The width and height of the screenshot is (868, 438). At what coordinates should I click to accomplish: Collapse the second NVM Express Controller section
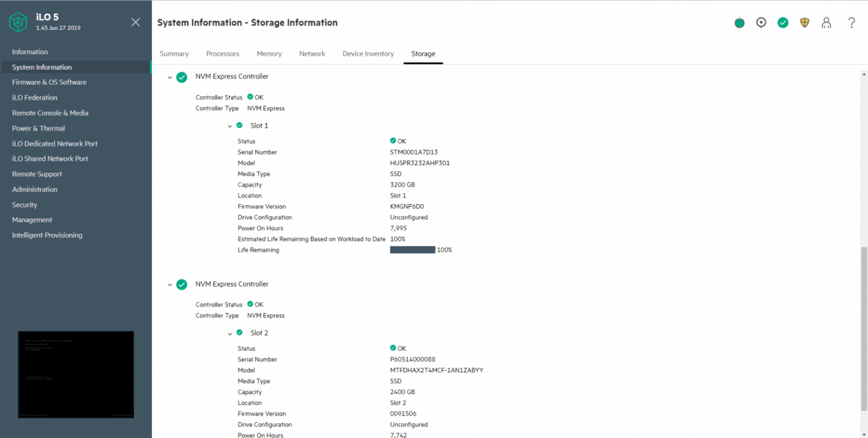[x=170, y=285]
